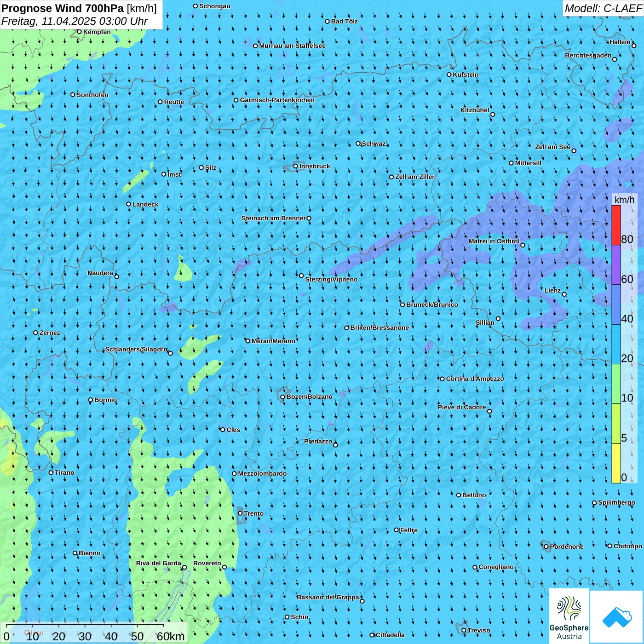Select the light blue 20–40 km/h legend swatch
The width and height of the screenshot is (644, 644).
click(616, 344)
